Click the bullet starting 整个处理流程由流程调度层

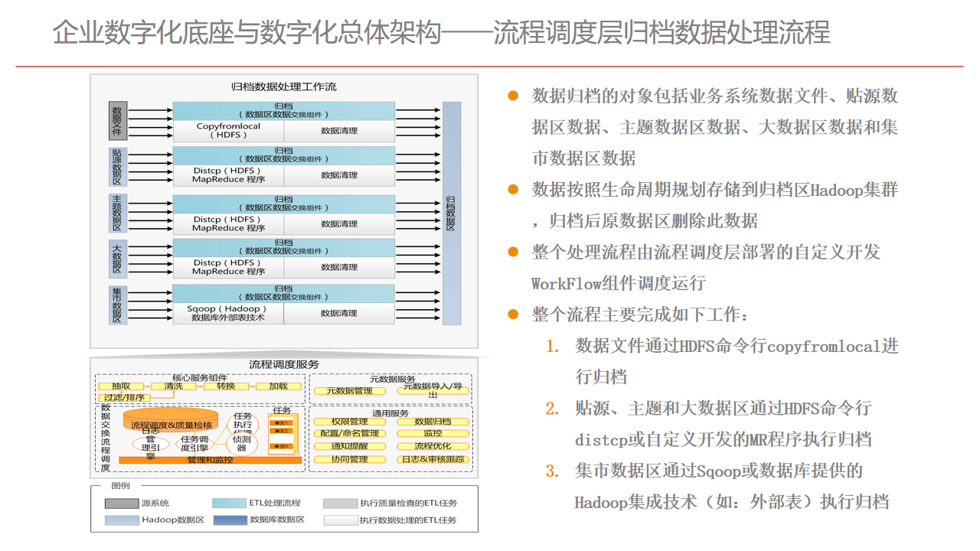pos(707,268)
